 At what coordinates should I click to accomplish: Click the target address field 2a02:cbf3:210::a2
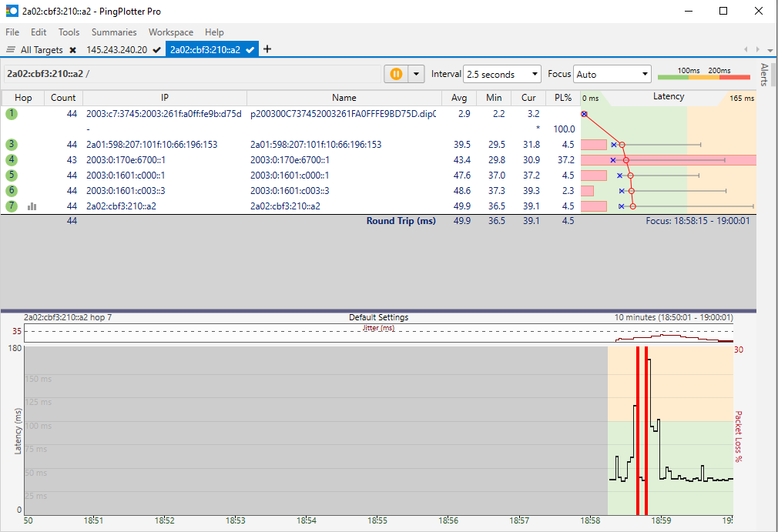192,74
